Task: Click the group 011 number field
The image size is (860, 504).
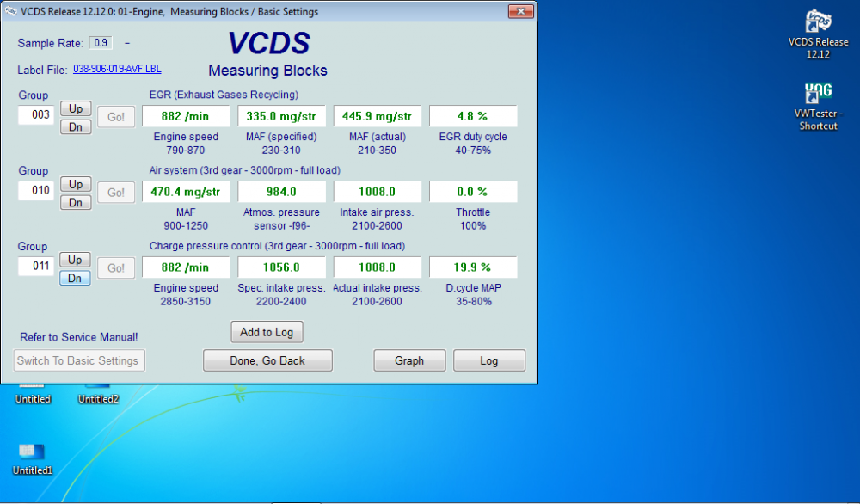Action: pos(36,266)
